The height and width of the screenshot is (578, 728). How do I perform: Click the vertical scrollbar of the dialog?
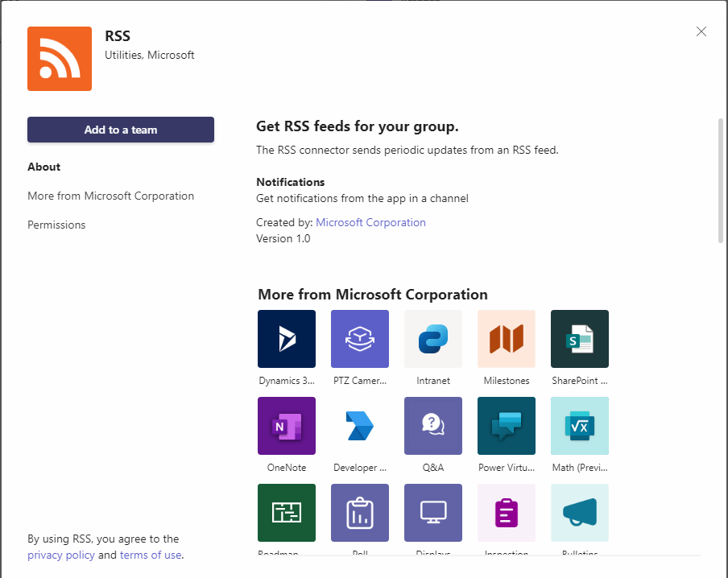click(720, 180)
